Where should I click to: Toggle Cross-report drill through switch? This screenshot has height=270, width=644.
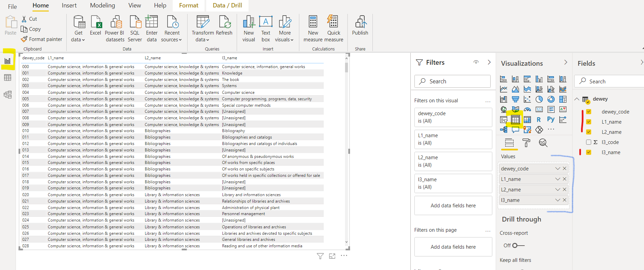pos(518,245)
